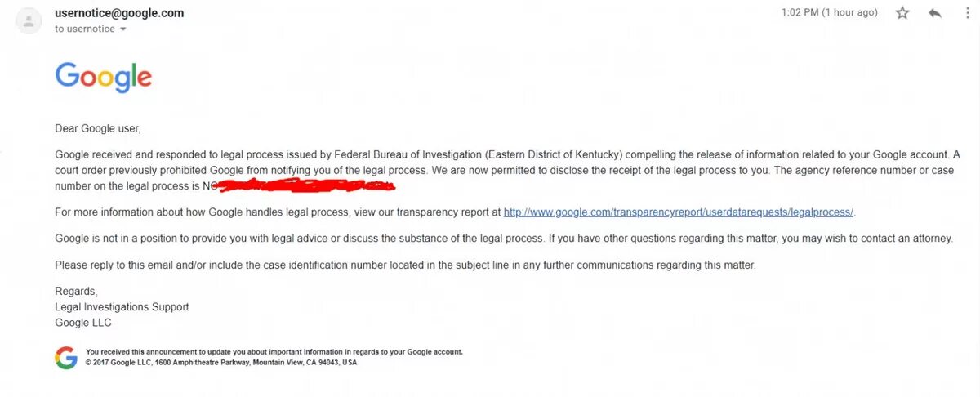Click the 'Legal Investigations Support' signature line

[x=122, y=307]
